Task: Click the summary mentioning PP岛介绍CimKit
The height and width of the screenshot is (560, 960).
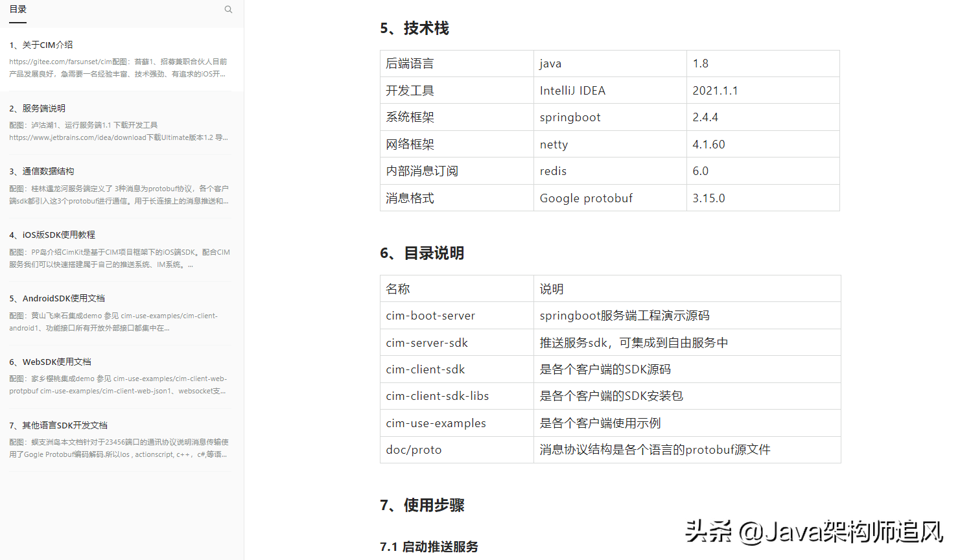Action: [119, 258]
